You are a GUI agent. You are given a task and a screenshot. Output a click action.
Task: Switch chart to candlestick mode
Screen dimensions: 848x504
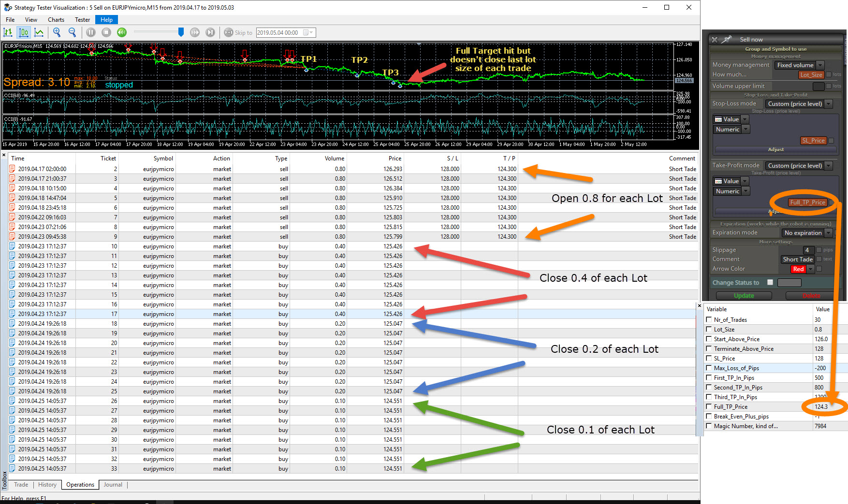coord(24,32)
